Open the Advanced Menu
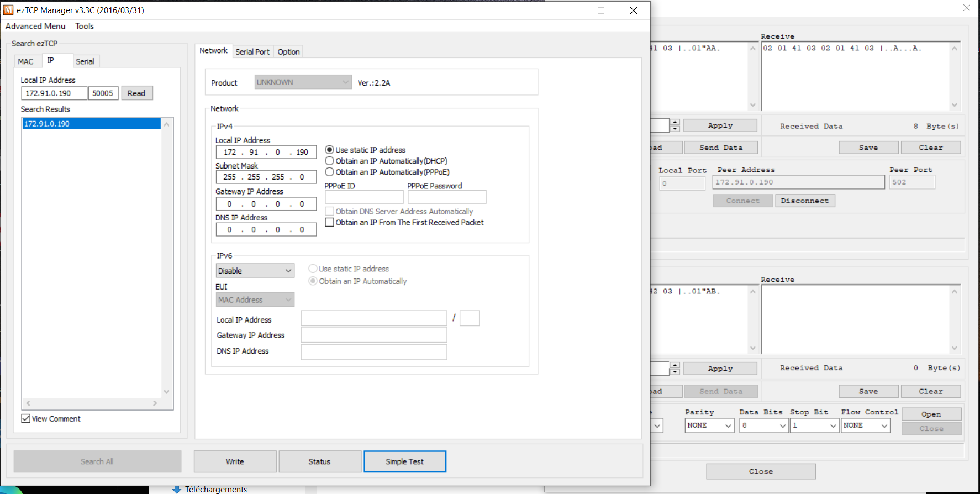This screenshot has width=980, height=494. pyautogui.click(x=35, y=26)
